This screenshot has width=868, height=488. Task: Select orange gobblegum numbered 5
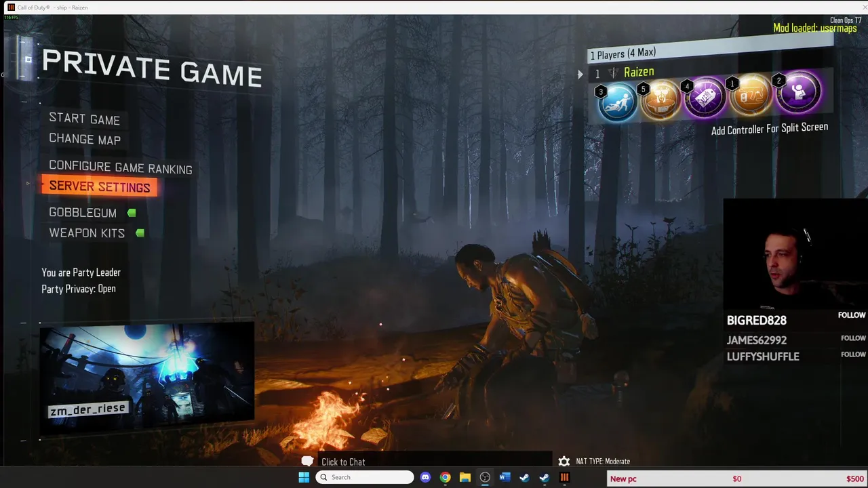coord(661,100)
